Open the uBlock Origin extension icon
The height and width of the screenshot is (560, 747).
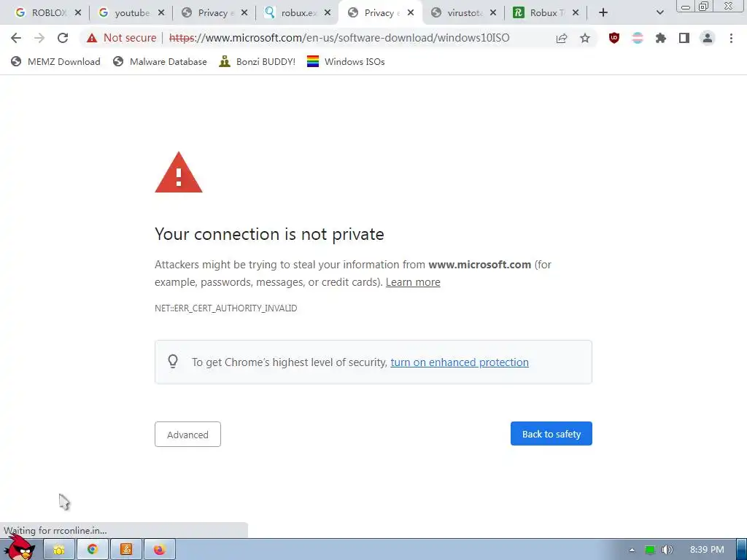[x=614, y=38]
